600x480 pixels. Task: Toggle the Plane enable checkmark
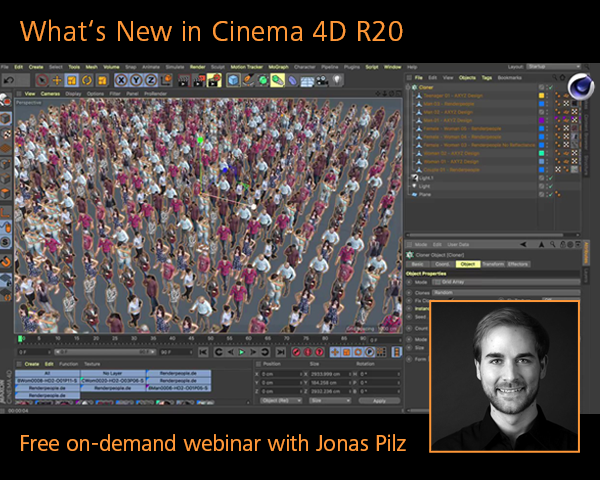(551, 194)
